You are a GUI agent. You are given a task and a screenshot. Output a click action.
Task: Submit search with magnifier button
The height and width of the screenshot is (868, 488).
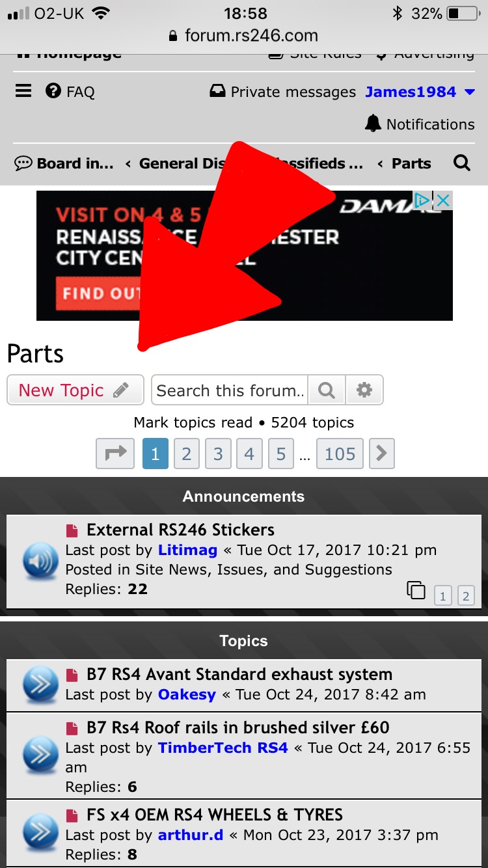point(327,390)
